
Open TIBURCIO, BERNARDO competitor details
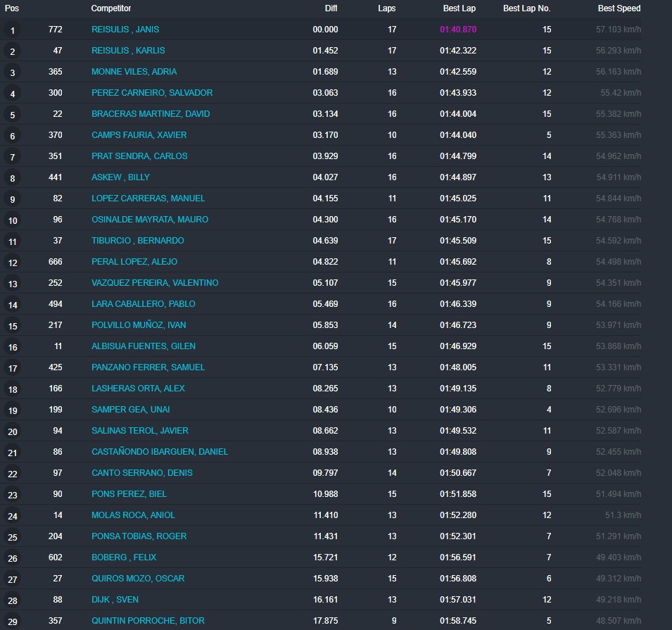(x=137, y=241)
